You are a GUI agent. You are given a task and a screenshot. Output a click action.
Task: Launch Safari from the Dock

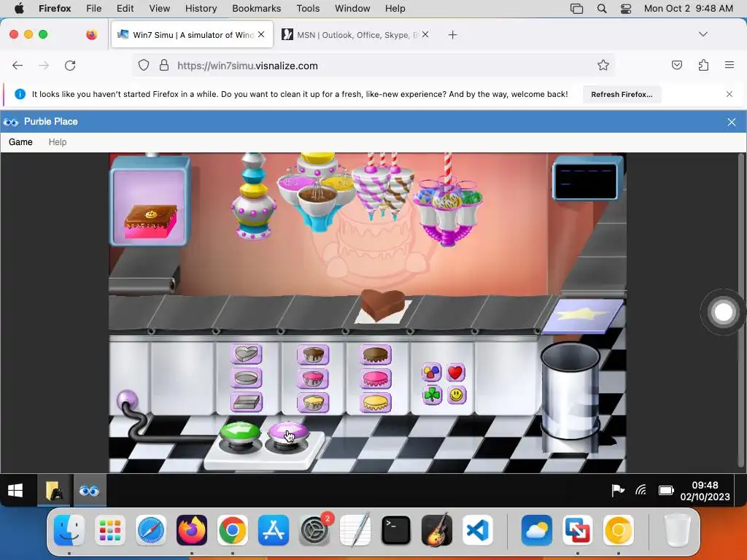[x=151, y=530]
